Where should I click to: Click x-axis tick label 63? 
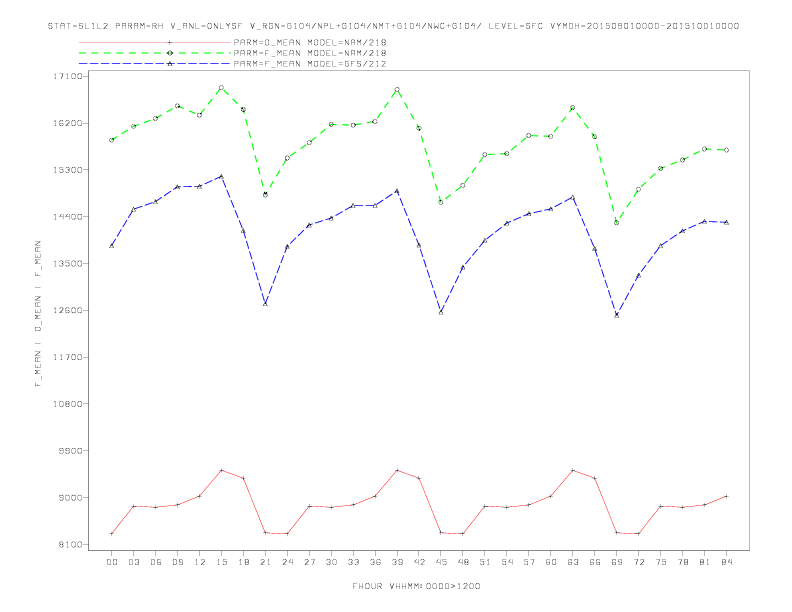(x=573, y=562)
